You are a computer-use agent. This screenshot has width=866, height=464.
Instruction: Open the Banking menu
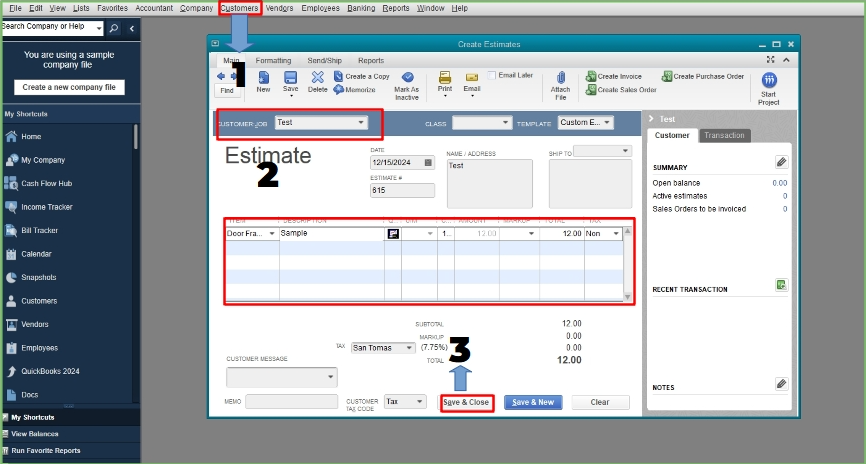tap(361, 8)
